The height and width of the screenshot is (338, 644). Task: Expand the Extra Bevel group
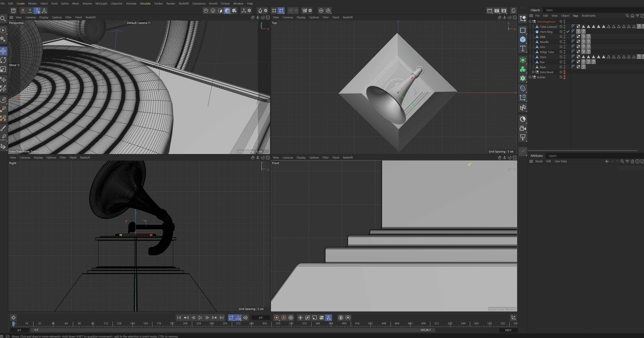pos(533,72)
